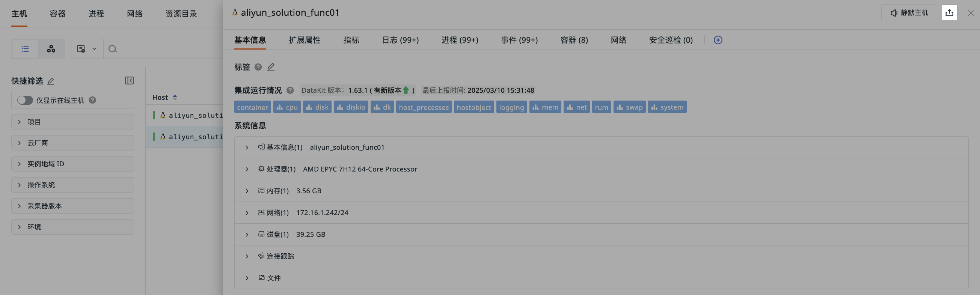Click the plus icon after 安全巡检 tab

click(x=718, y=40)
